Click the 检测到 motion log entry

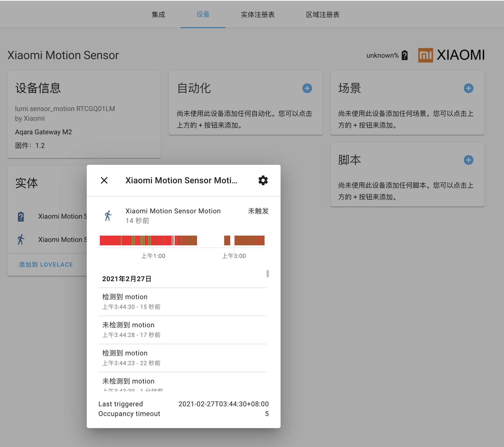(125, 297)
